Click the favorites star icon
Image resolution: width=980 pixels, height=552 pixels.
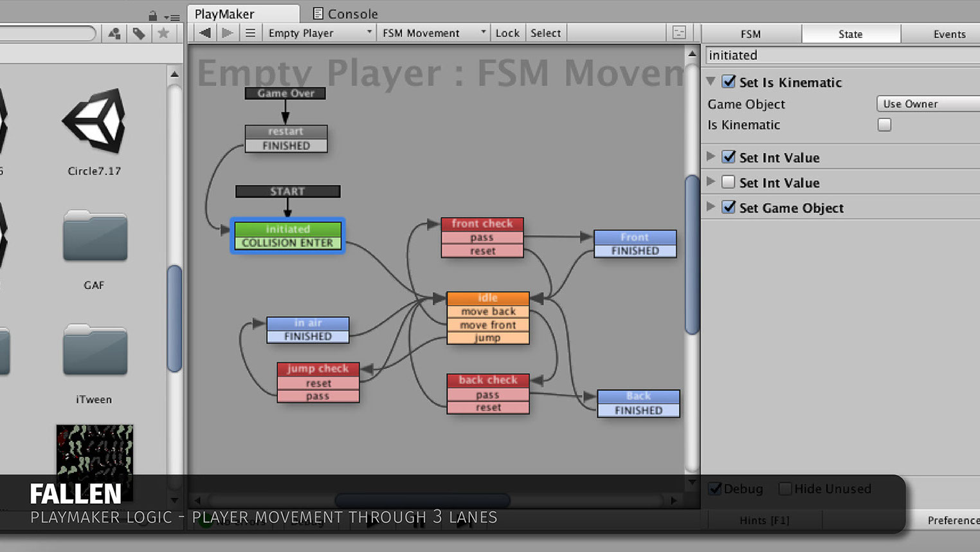(163, 33)
